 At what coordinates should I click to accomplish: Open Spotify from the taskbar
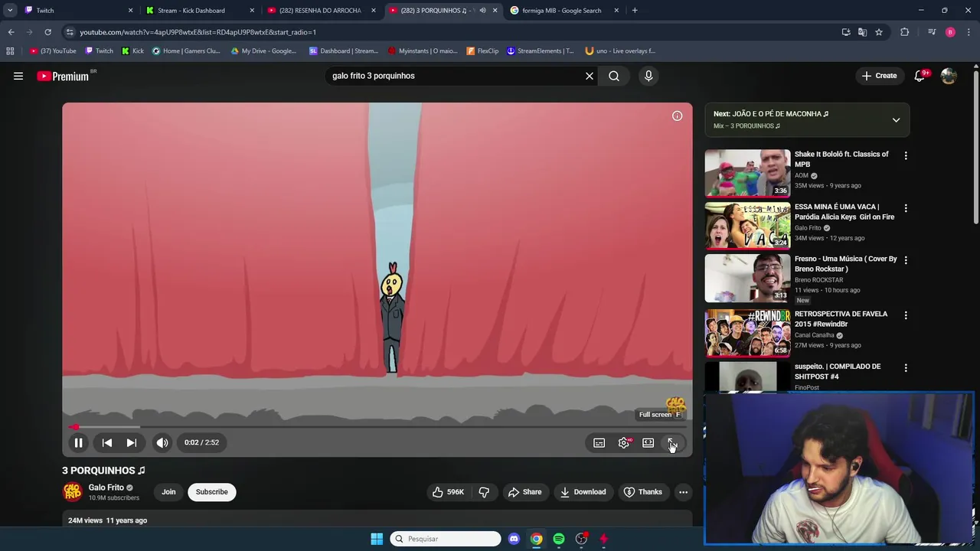(559, 539)
